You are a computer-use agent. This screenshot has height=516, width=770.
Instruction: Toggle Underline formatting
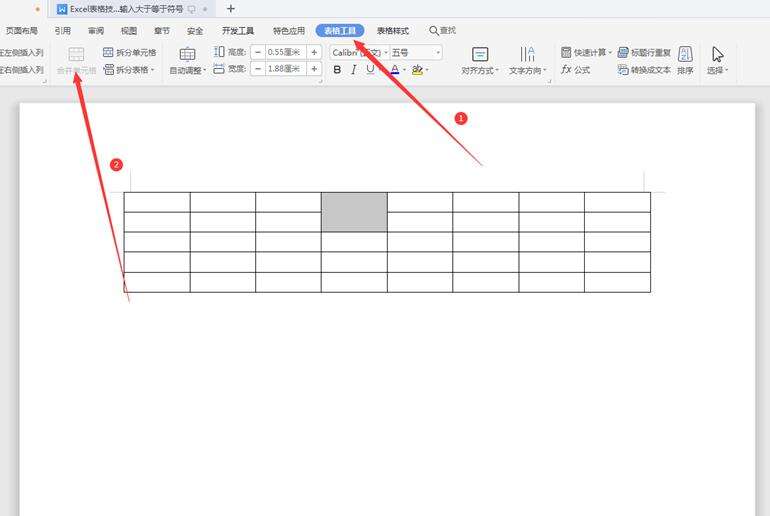coord(370,70)
